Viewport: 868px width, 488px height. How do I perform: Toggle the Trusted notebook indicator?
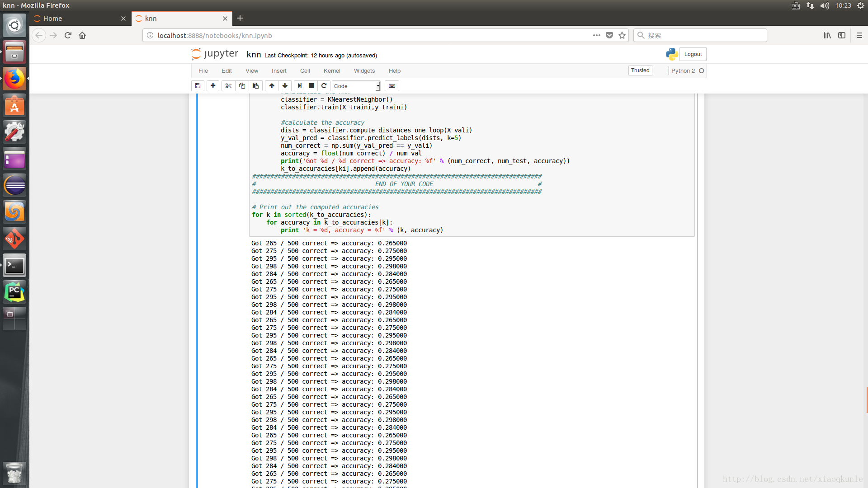(640, 70)
